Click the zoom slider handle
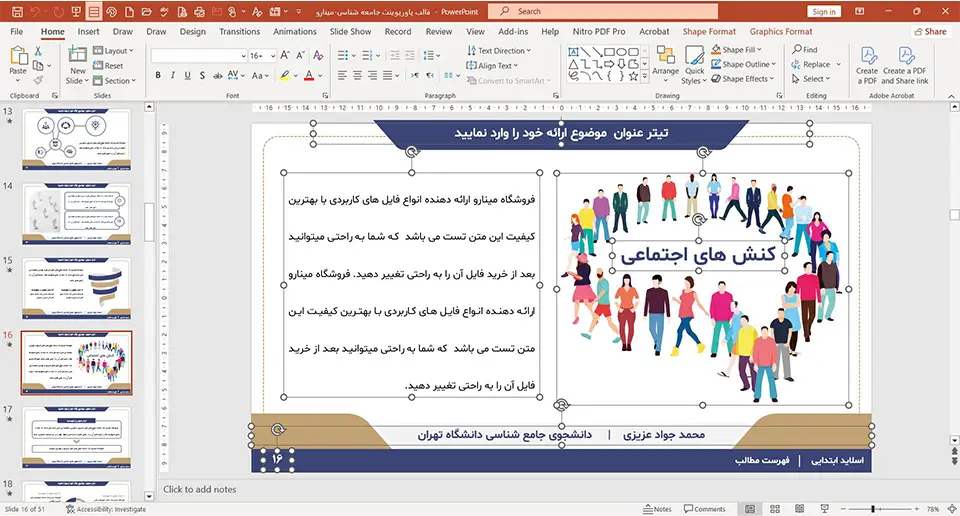Screen dimensions: 960x516 (x=872, y=509)
